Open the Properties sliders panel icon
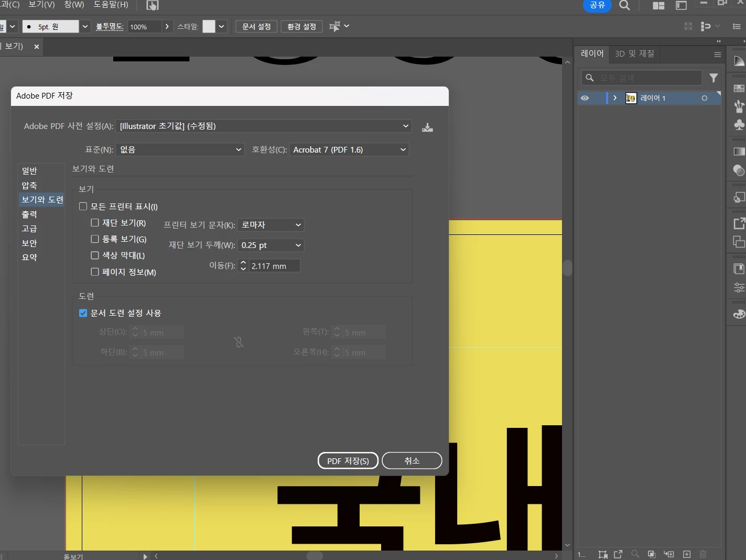 click(x=739, y=287)
